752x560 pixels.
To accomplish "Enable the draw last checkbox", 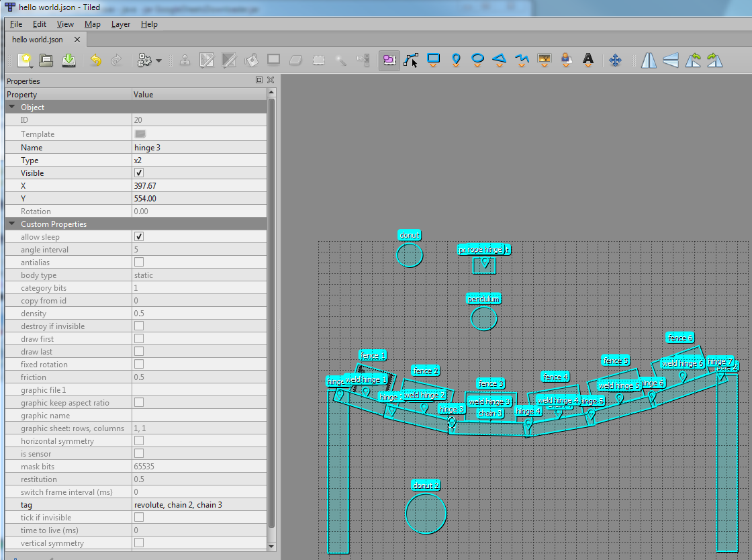I will point(139,351).
